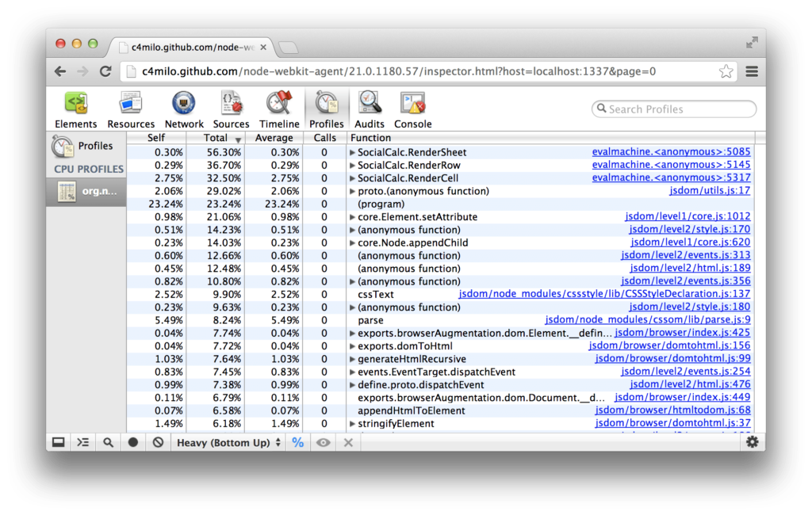
Task: Open the settings gear at bottom right
Action: point(752,442)
